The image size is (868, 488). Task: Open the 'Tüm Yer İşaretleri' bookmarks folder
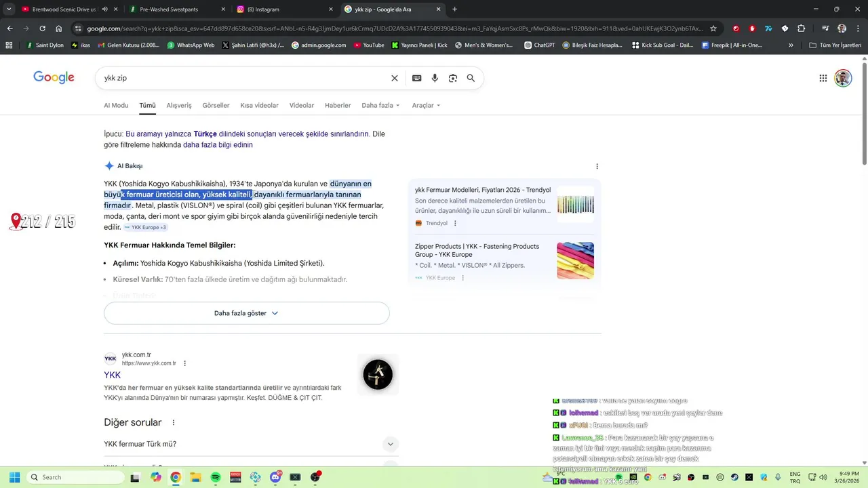tap(835, 45)
